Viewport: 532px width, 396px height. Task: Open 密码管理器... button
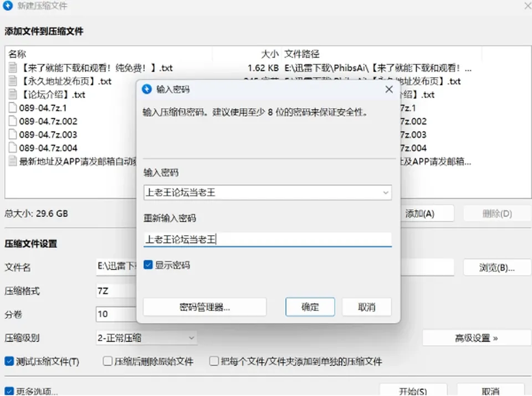204,307
